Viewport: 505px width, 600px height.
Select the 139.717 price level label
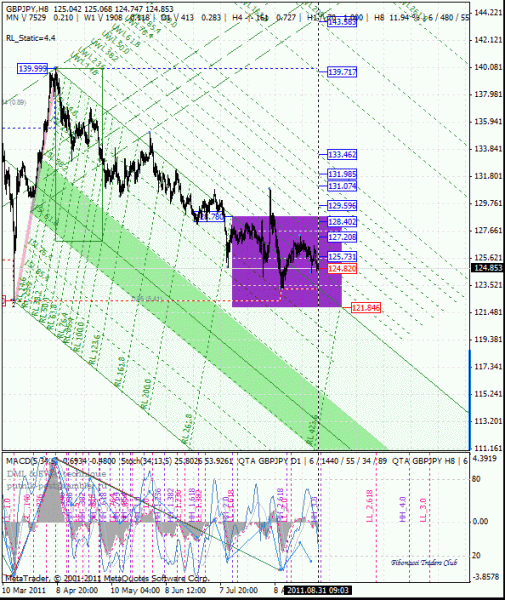click(342, 72)
